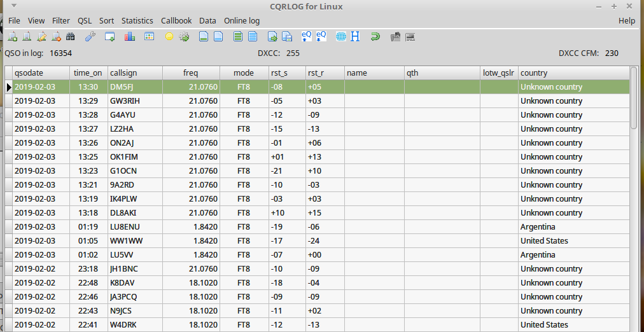Open the Callbook menu
Viewport: 644px width, 332px height.
[x=176, y=20]
